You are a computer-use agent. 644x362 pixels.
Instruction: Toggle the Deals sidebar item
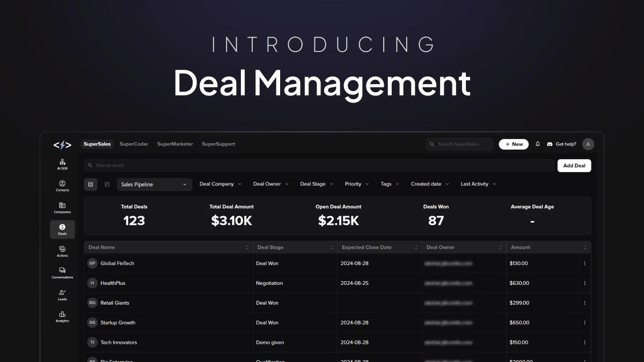coord(62,230)
